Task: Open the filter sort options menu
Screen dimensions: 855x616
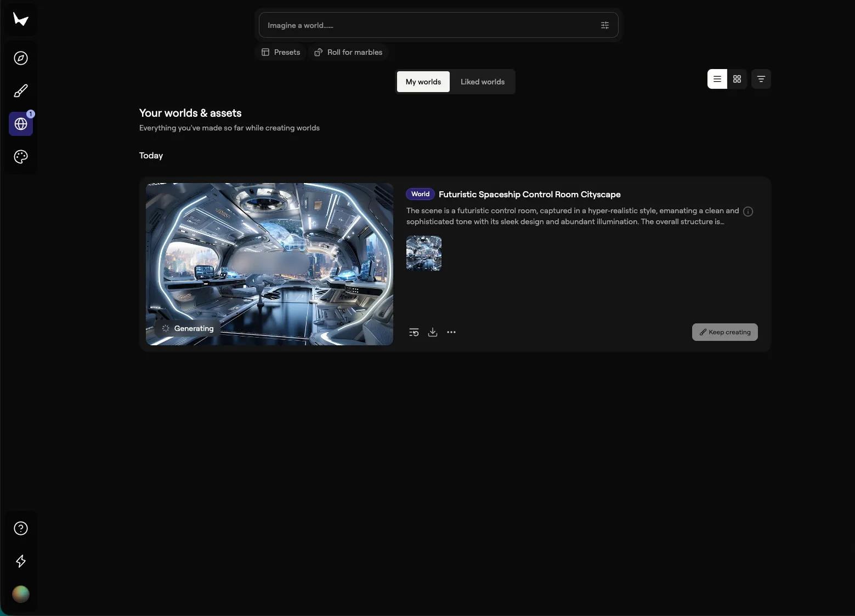Action: pyautogui.click(x=761, y=79)
